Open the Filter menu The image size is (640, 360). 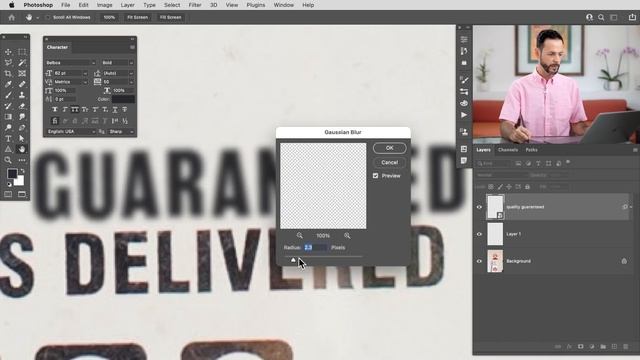tap(195, 5)
